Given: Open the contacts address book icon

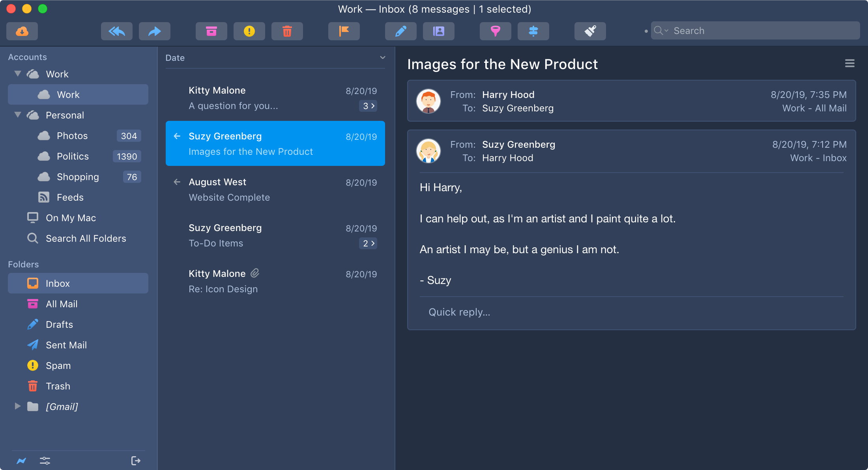Looking at the screenshot, I should [x=438, y=31].
